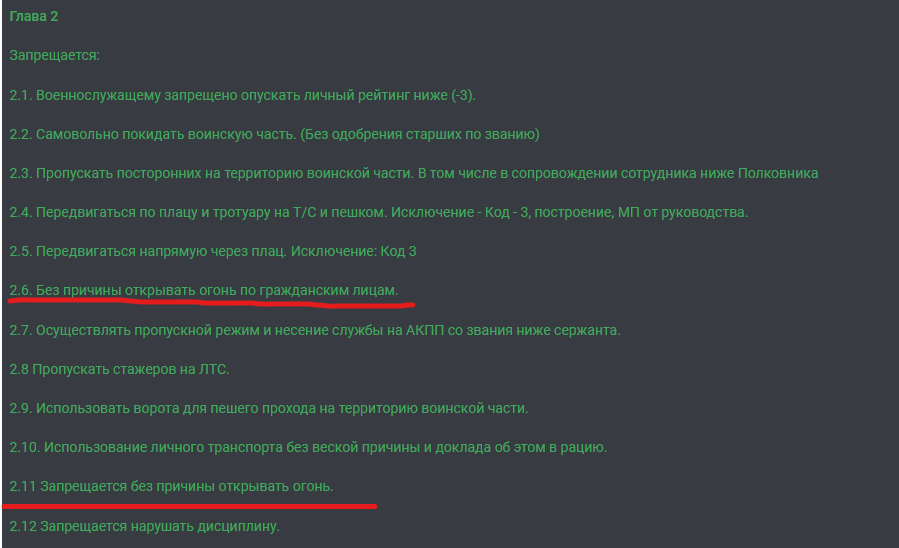
Task: Select rule 2.1 about личный рейтинг
Action: point(243,95)
